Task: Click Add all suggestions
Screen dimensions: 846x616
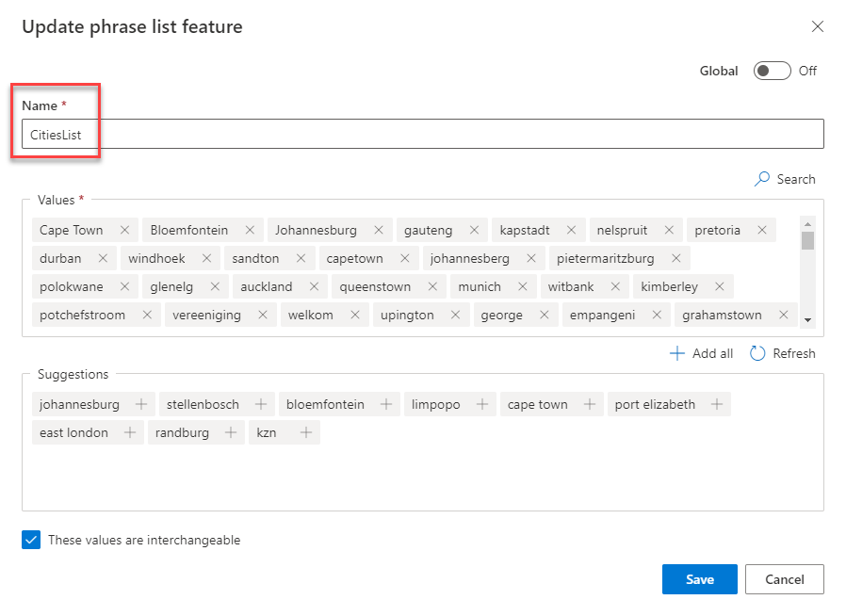Action: tap(701, 353)
